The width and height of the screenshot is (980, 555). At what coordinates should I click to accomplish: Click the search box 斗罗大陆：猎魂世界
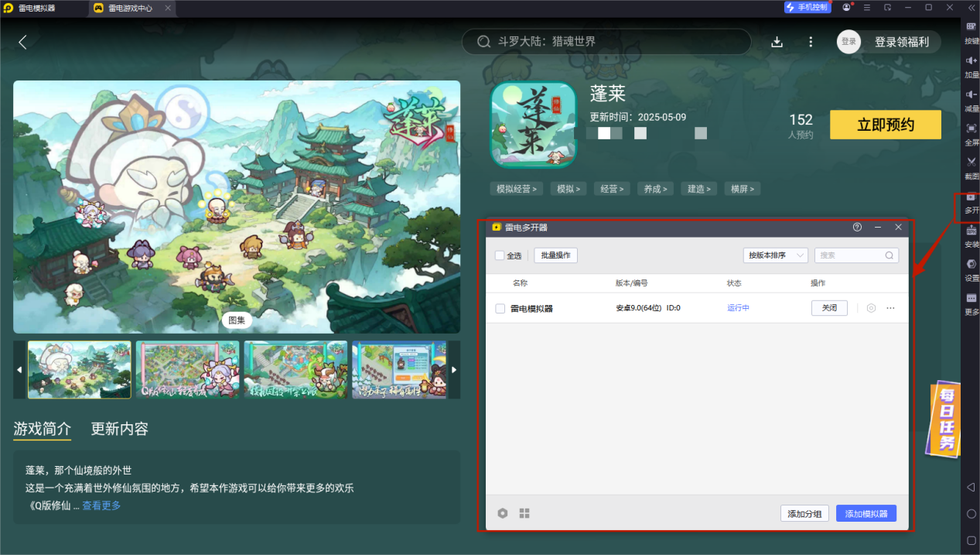tap(606, 42)
